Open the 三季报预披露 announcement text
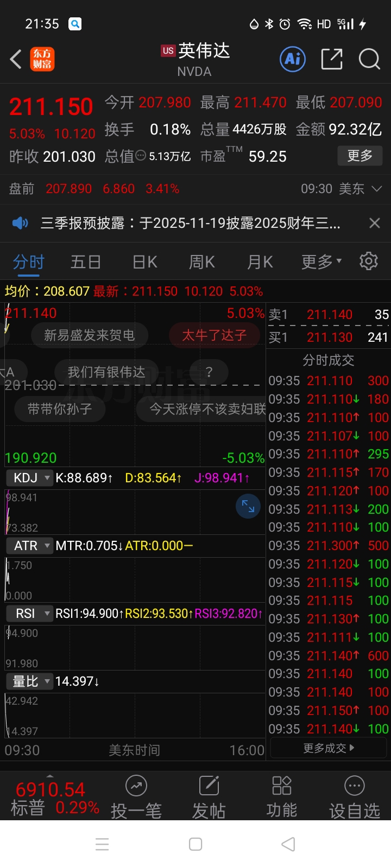This screenshot has width=391, height=868. 191,223
